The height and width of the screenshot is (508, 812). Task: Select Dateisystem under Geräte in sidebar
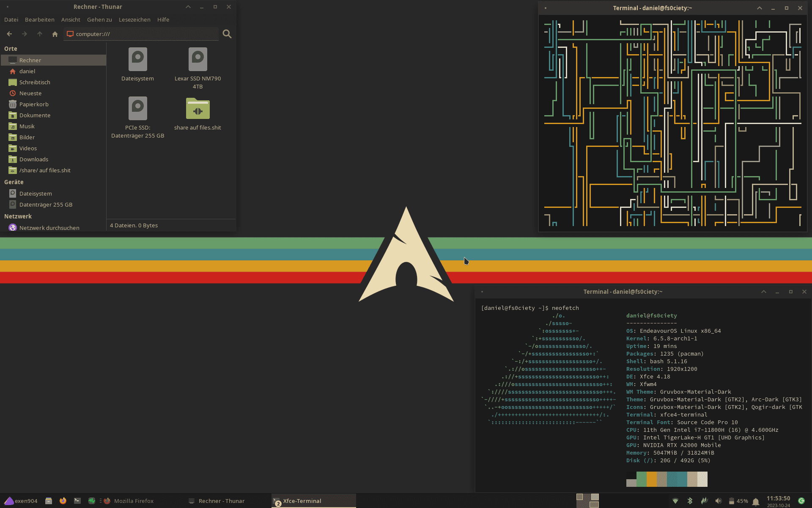(x=53, y=193)
